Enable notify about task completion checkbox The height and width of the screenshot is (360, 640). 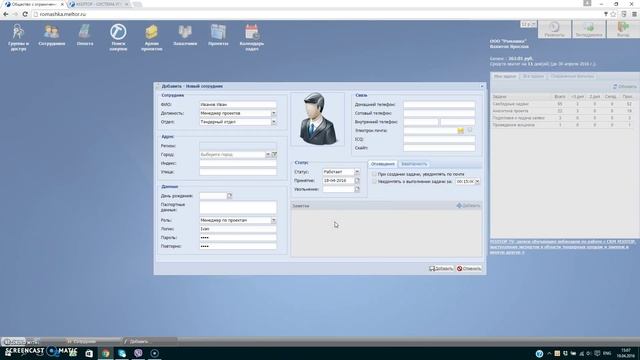coord(374,181)
